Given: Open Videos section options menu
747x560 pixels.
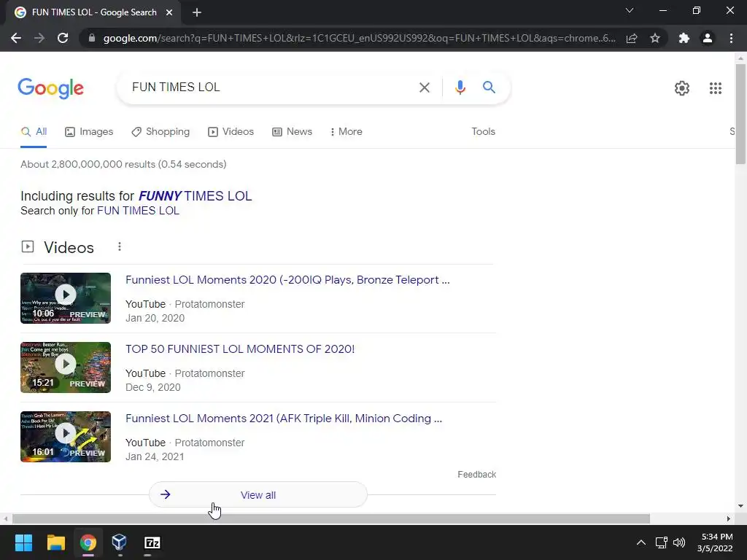Looking at the screenshot, I should point(120,246).
